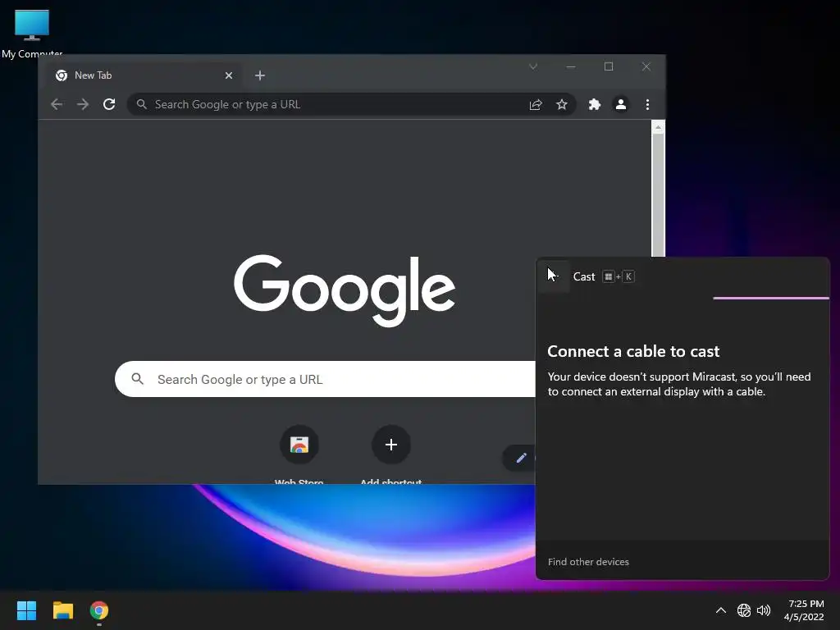Image resolution: width=840 pixels, height=630 pixels.
Task: Open the Web Store shortcut
Action: coord(299,445)
